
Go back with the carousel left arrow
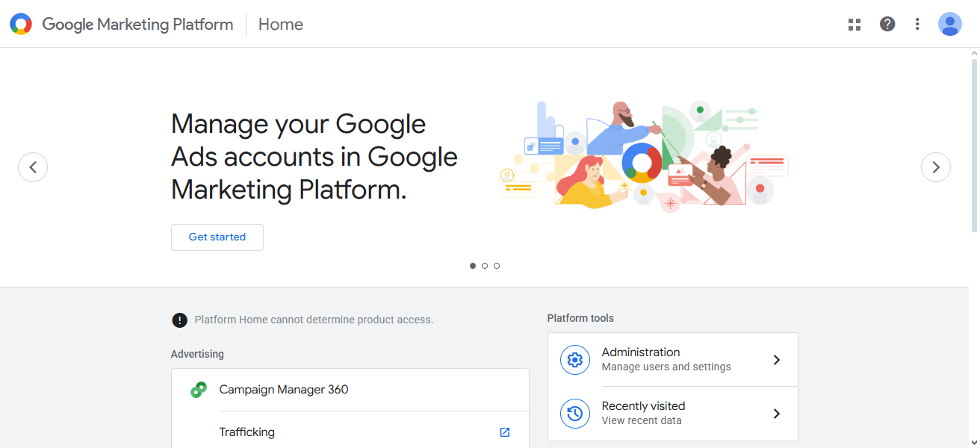33,167
